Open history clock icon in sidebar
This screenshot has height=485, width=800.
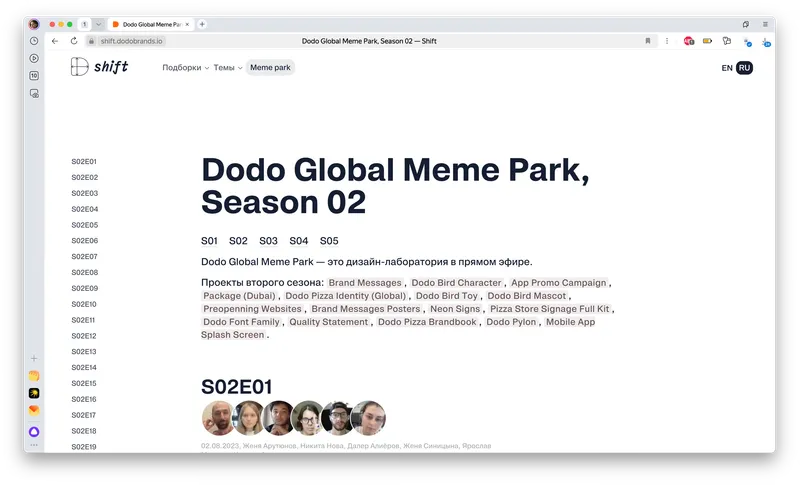coord(34,41)
